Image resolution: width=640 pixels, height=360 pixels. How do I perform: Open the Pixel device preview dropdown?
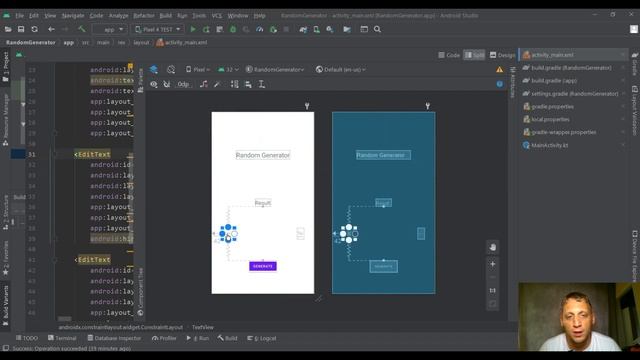198,70
